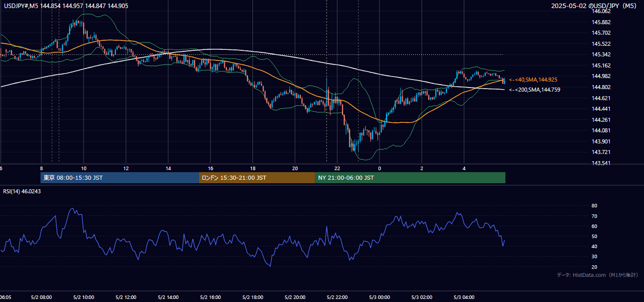This screenshot has width=644, height=302.
Task: Click hour label 12 under the price chart
Action: [x=126, y=168]
